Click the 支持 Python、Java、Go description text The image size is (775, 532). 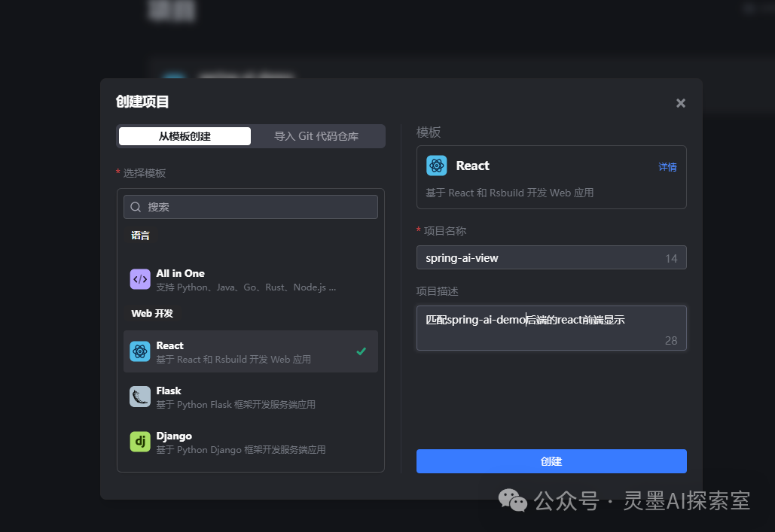click(x=246, y=287)
